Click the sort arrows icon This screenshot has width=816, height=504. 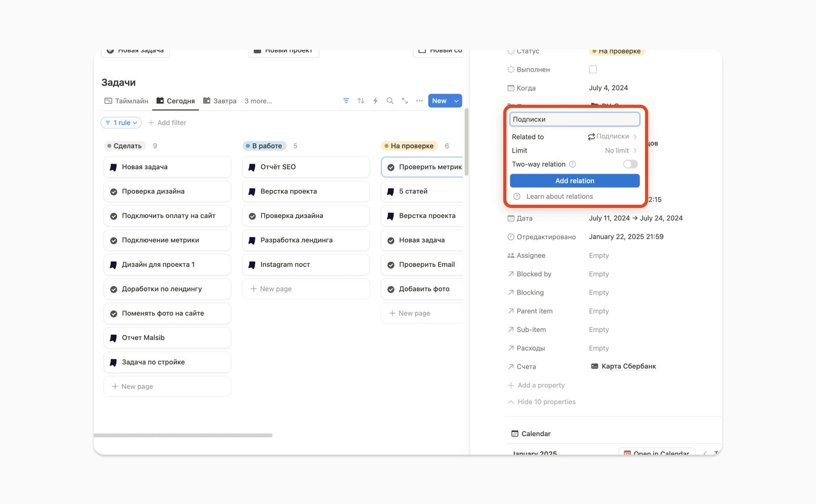coord(361,101)
